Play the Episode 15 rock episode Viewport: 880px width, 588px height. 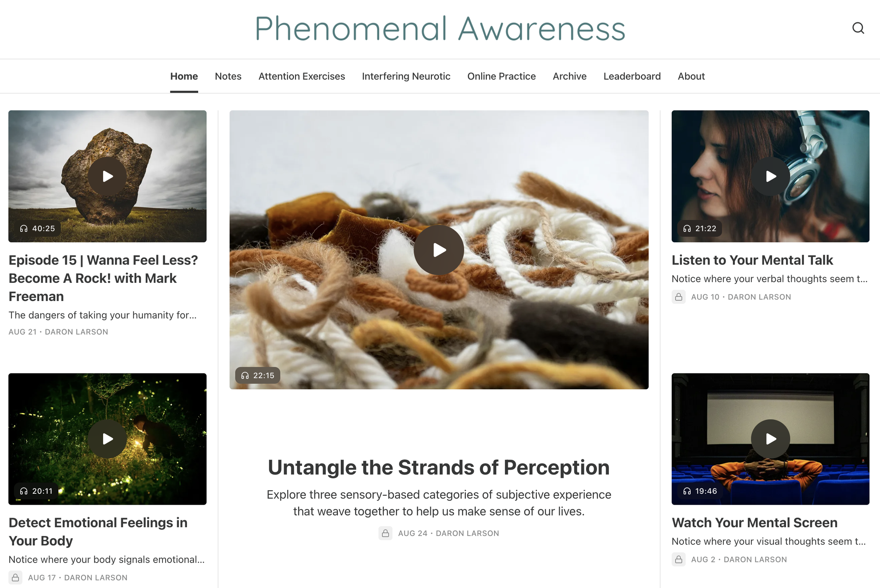[107, 176]
